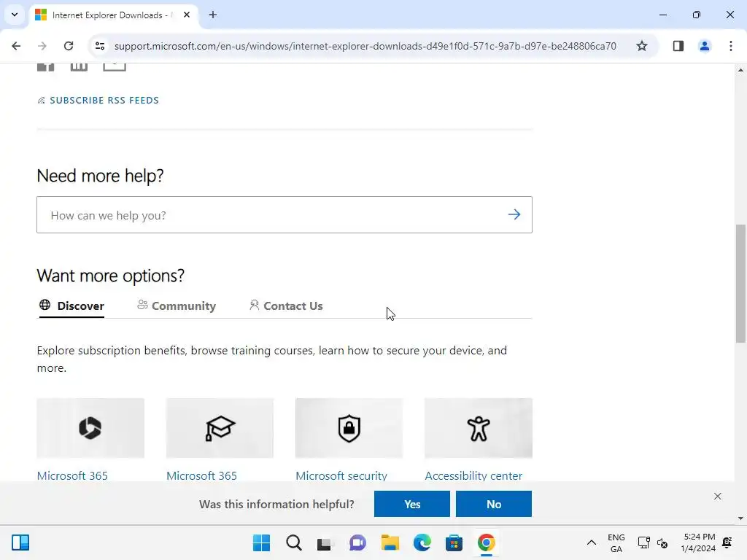747x560 pixels.
Task: Answer No to helpful feedback
Action: click(x=494, y=504)
